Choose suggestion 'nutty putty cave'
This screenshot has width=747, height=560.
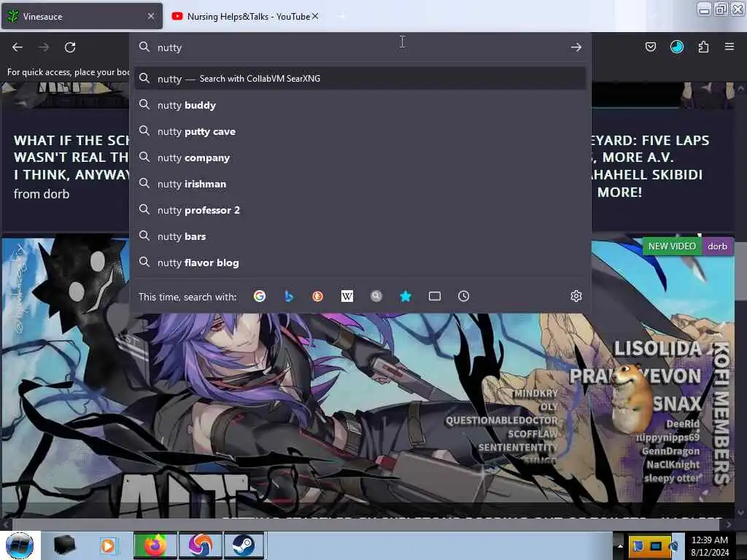coord(360,131)
